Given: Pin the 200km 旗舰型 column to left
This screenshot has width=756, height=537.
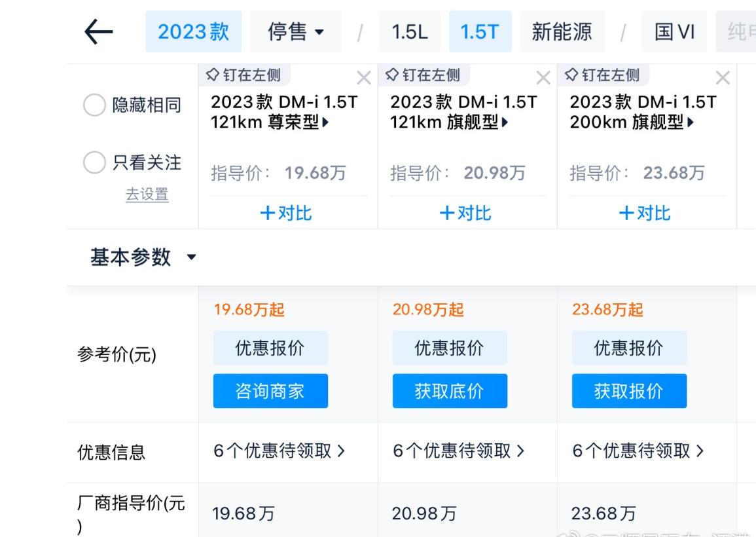Looking at the screenshot, I should (602, 75).
